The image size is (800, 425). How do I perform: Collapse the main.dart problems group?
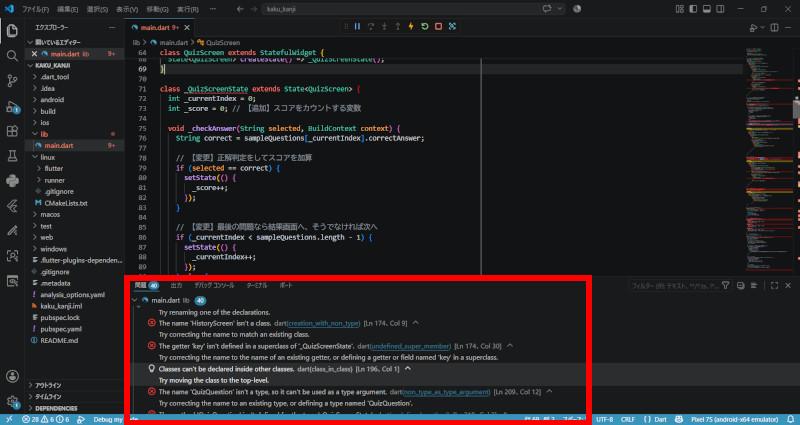tap(135, 301)
